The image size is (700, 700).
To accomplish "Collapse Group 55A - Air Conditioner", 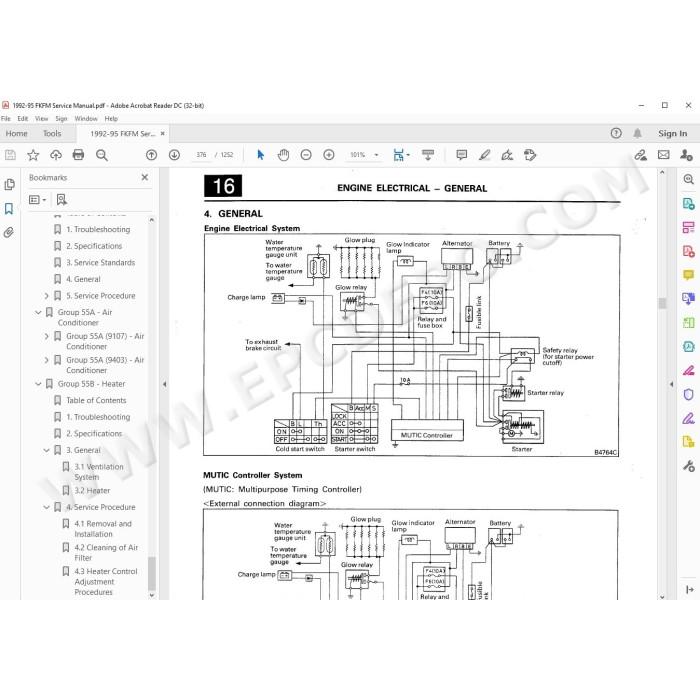I will (x=38, y=312).
